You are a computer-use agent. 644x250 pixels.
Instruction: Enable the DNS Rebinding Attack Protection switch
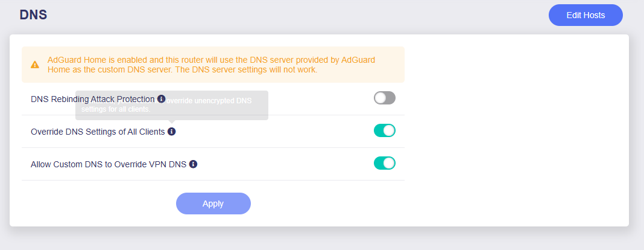[x=384, y=98]
